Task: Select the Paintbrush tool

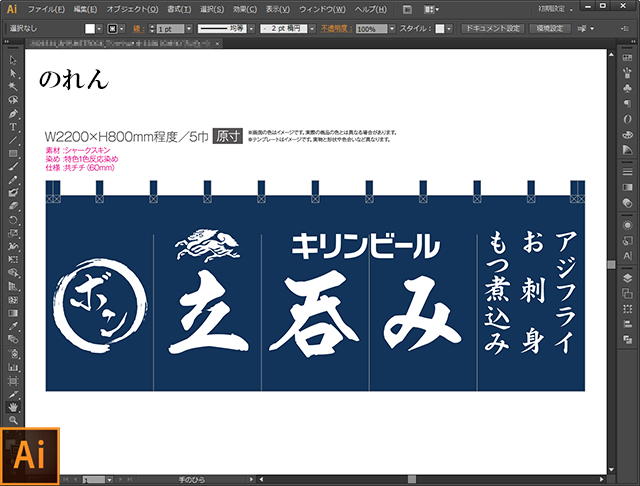Action: pos(13,166)
